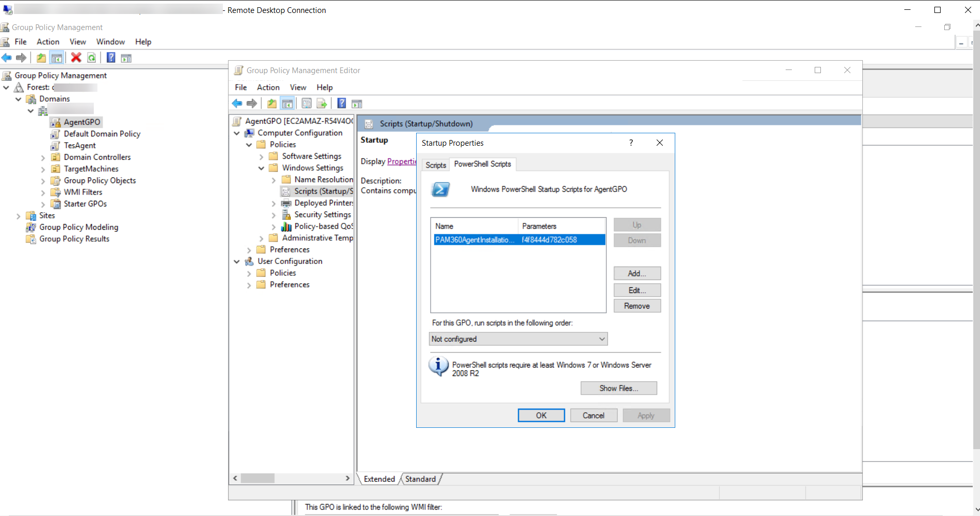This screenshot has width=980, height=516.
Task: Collapse the User Configuration node
Action: [x=237, y=261]
